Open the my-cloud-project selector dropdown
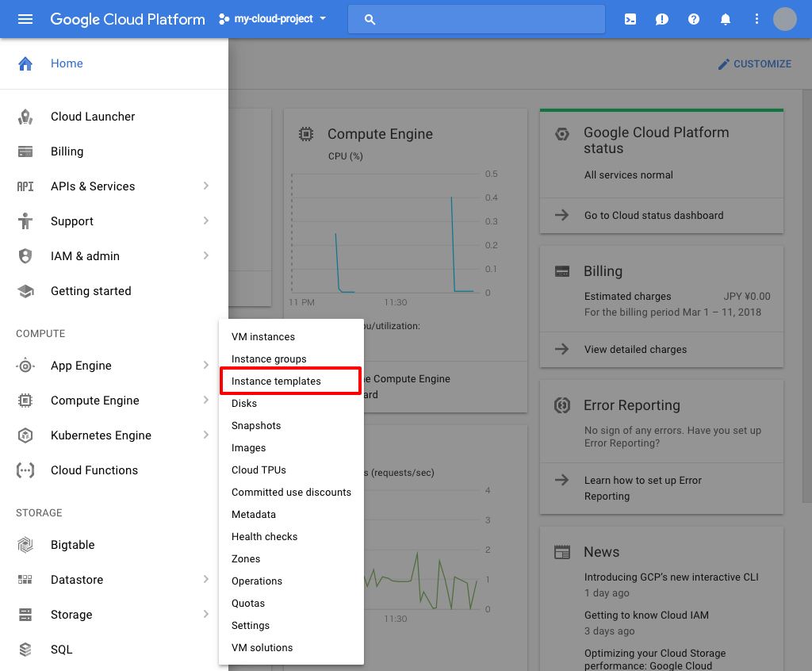The width and height of the screenshot is (812, 671). [273, 19]
